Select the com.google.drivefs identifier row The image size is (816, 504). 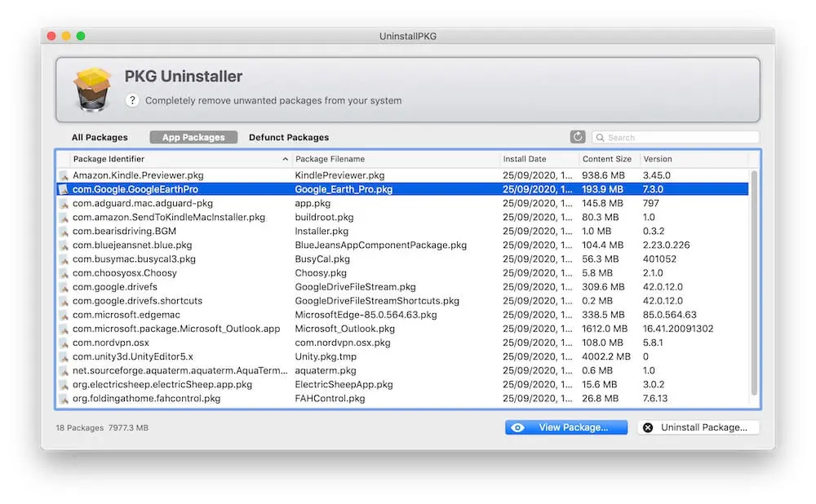pos(402,287)
